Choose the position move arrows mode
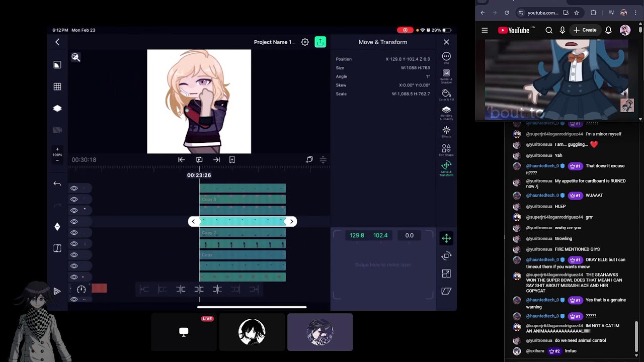 (446, 238)
